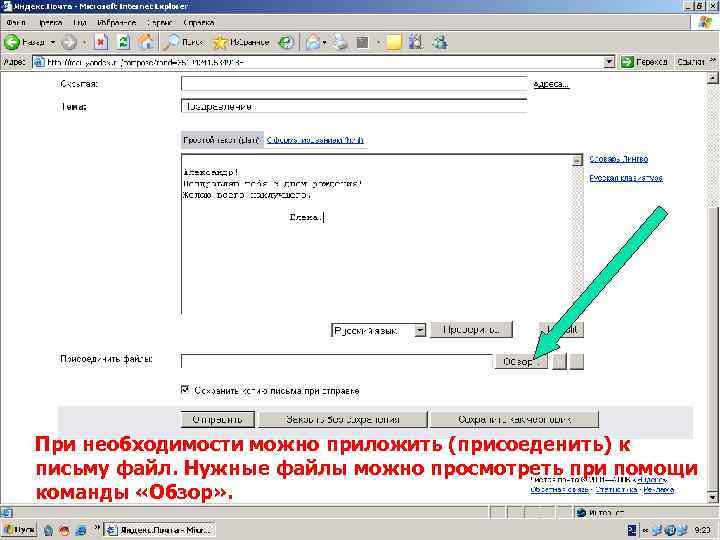Open the Правка menu
The width and height of the screenshot is (720, 540).
pos(51,22)
